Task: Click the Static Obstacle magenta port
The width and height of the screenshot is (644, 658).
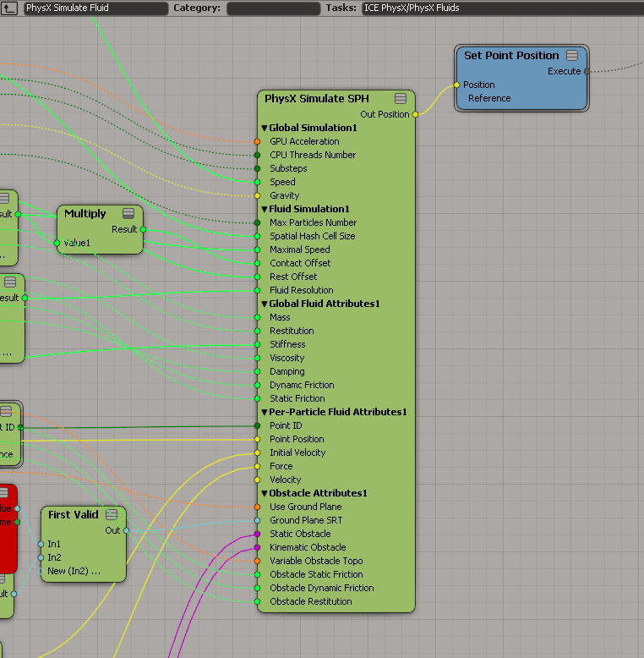Action: coord(258,534)
